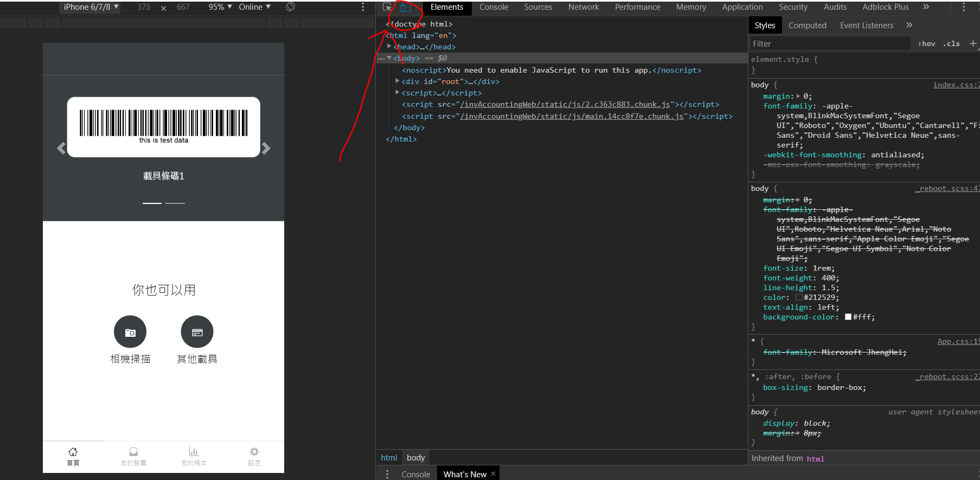This screenshot has height=480, width=980.
Task: Open drawer three-dot menu near Console
Action: 387,474
